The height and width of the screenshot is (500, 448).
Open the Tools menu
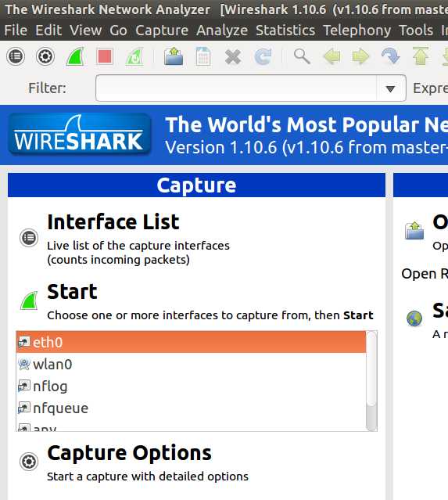pos(416,31)
